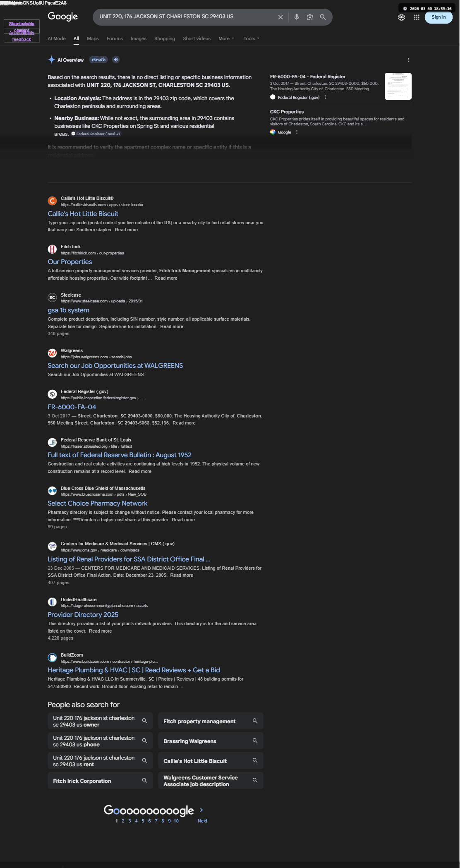Open Callie's Hot Little Biscuit result

point(83,213)
